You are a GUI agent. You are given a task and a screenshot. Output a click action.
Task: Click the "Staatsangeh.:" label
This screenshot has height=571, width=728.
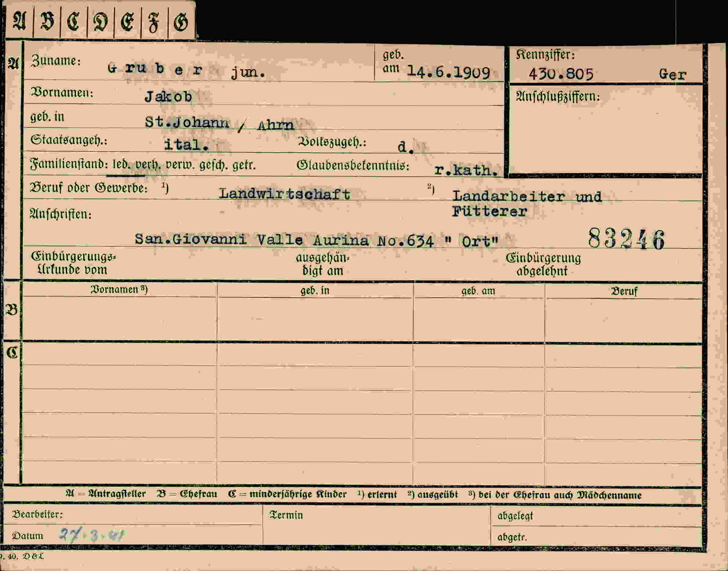point(69,140)
